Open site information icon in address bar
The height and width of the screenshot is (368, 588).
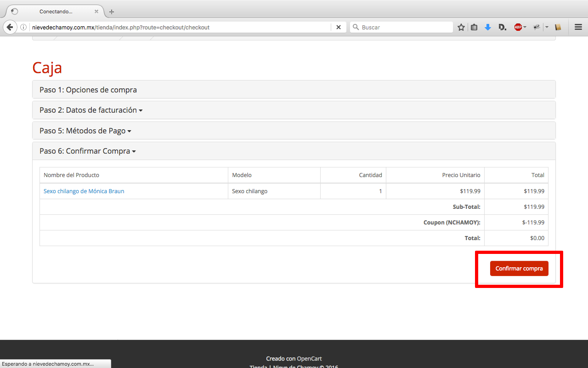click(x=23, y=27)
